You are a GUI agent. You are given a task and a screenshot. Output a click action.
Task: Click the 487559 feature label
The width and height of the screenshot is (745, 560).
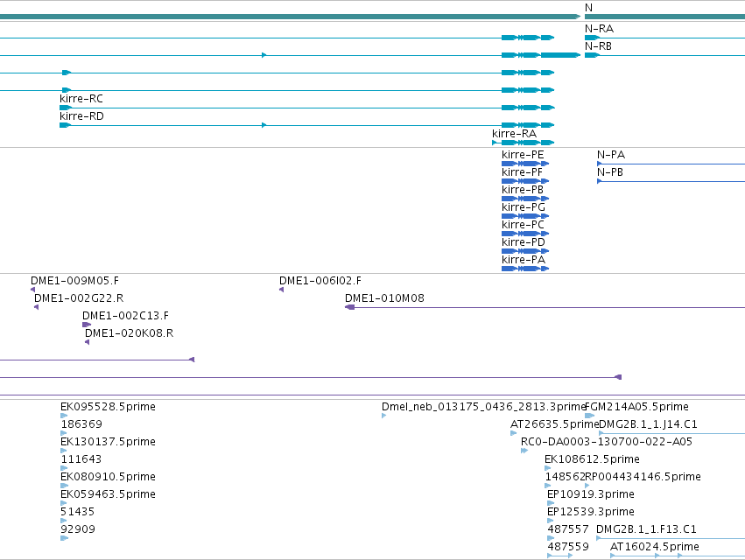click(568, 547)
